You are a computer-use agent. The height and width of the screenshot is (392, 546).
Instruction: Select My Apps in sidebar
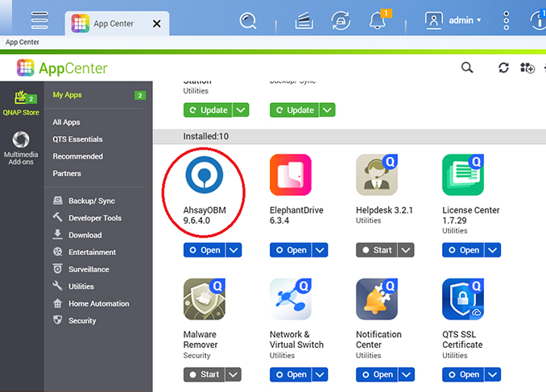tap(67, 95)
